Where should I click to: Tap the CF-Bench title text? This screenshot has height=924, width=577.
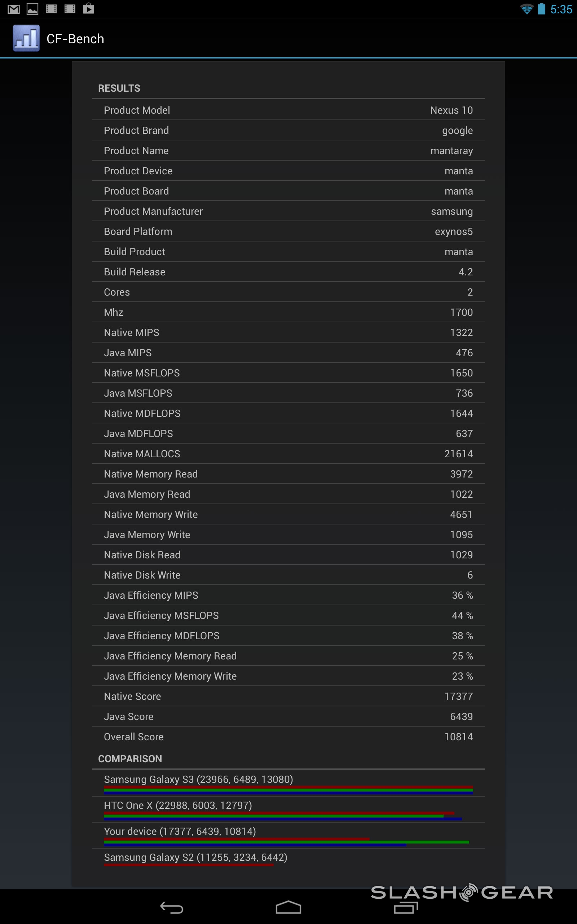[75, 39]
